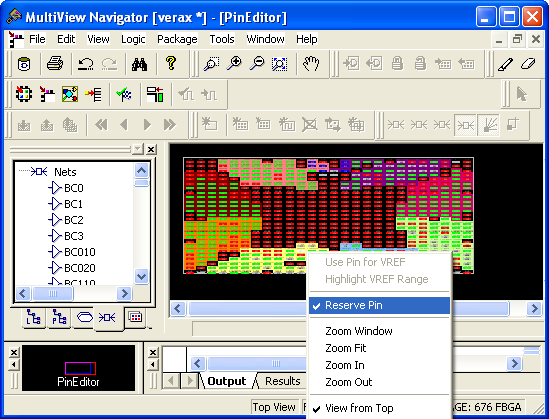Click the Zoom In magnifier icon

(x=234, y=64)
